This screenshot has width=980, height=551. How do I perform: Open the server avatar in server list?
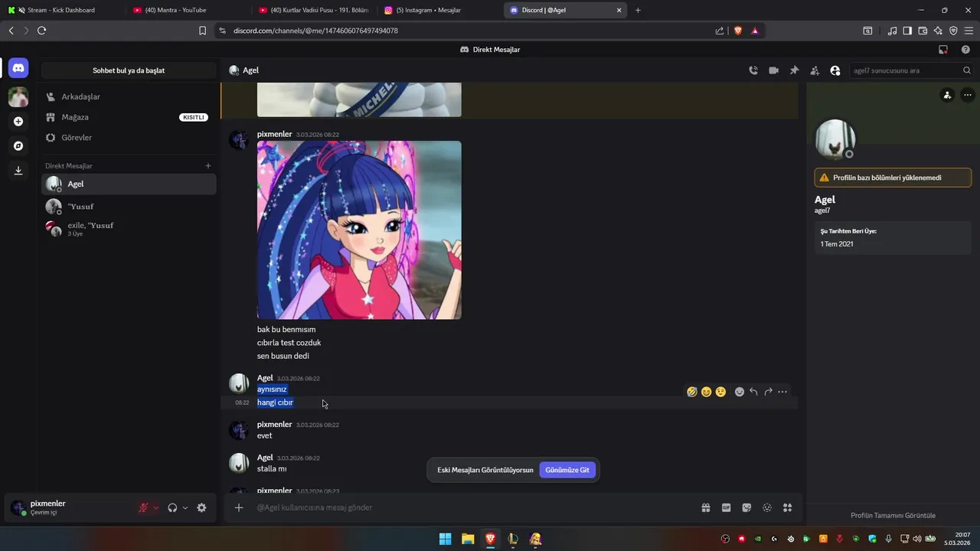18,96
